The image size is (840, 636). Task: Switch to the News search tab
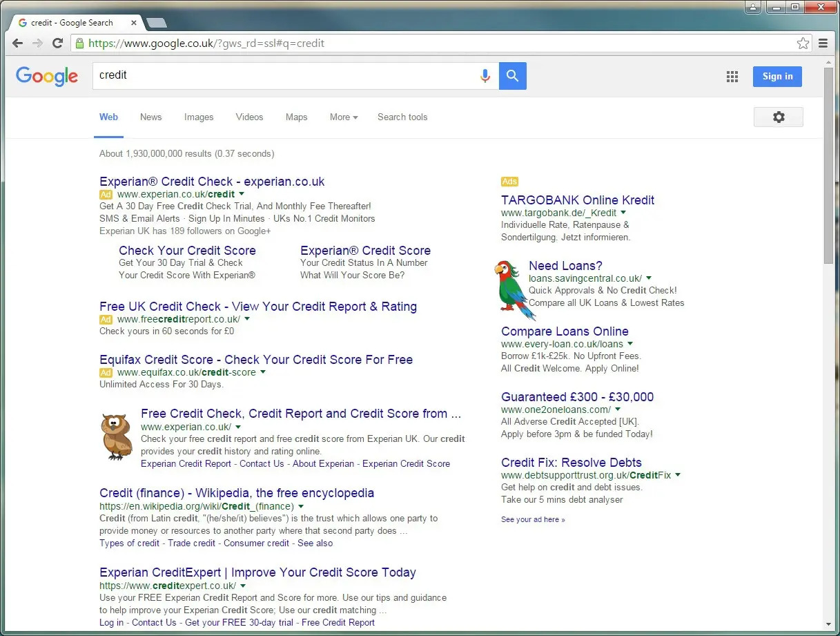click(150, 117)
